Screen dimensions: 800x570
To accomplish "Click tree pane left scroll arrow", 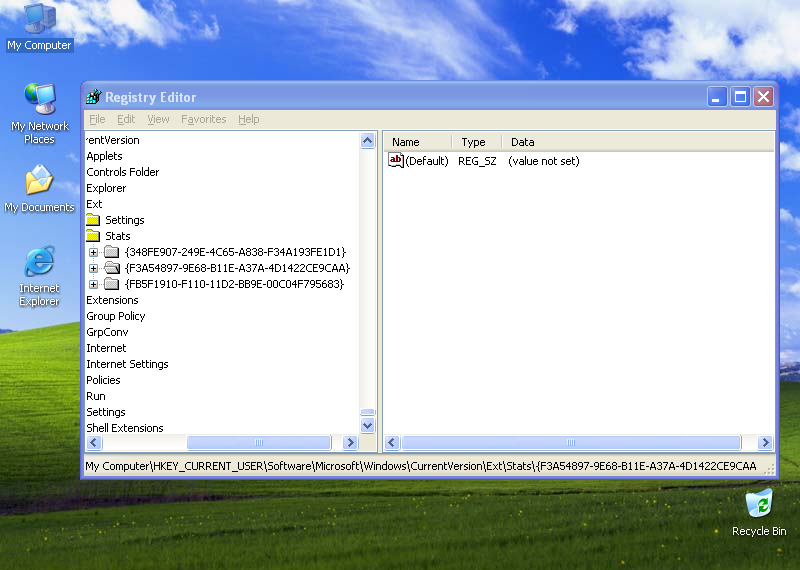I will (x=94, y=442).
